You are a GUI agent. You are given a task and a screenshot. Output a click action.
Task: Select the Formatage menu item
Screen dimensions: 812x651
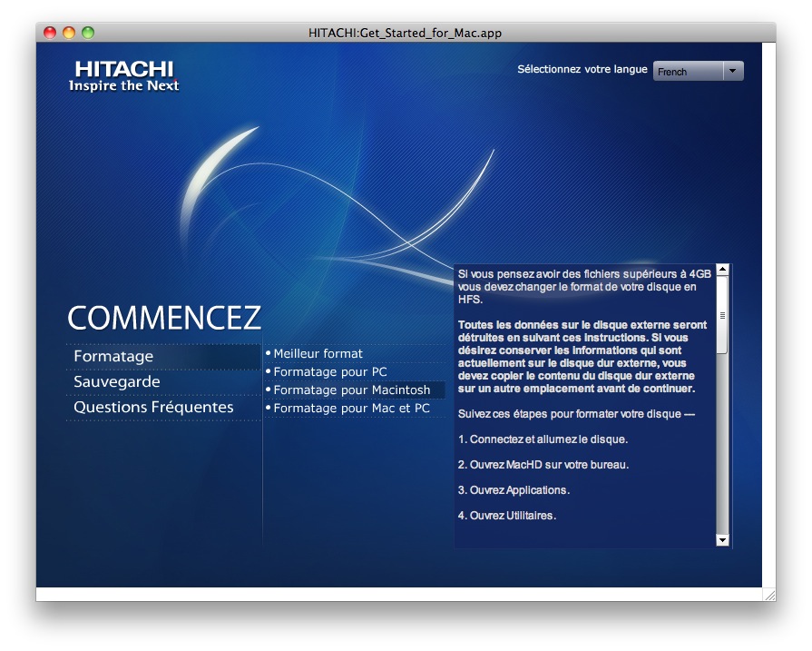[x=162, y=357]
